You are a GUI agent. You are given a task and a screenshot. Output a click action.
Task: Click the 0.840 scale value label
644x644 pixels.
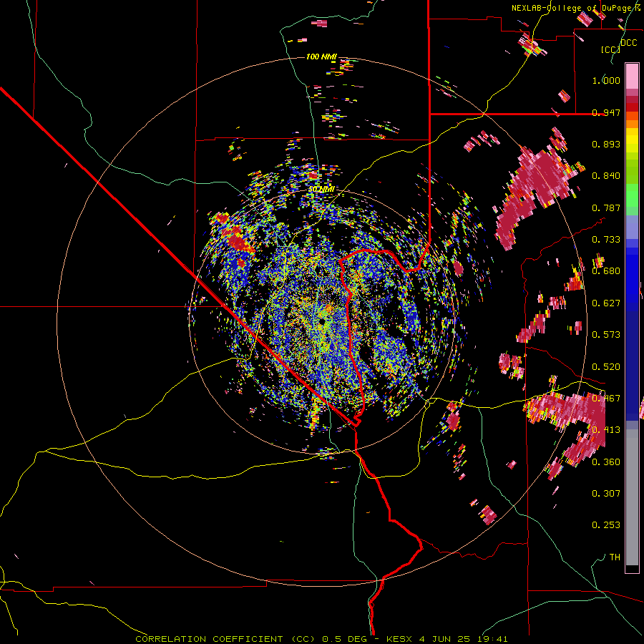point(606,176)
